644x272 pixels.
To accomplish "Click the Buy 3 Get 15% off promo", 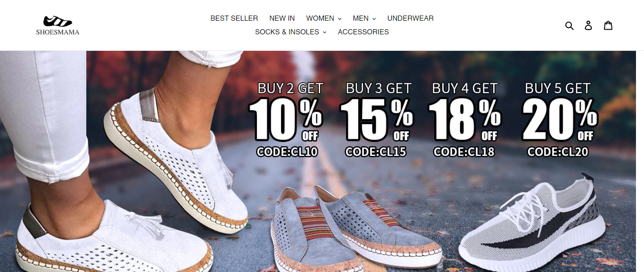I will 376,119.
